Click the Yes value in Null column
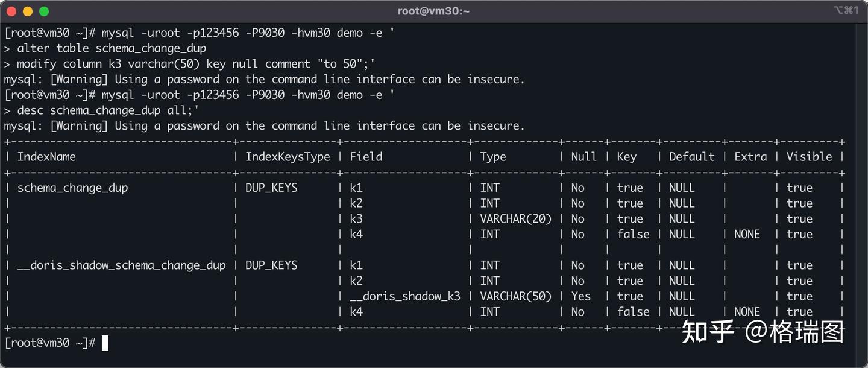The height and width of the screenshot is (368, 868). [581, 296]
